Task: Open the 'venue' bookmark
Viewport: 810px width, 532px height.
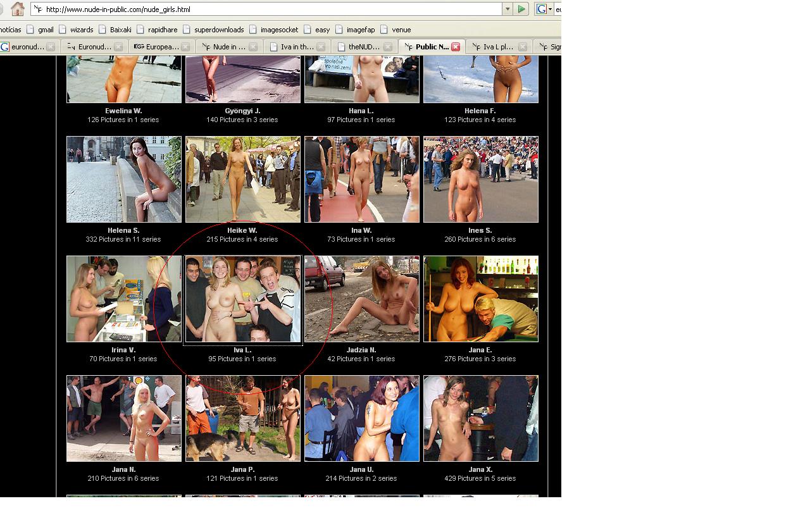Action: (401, 30)
